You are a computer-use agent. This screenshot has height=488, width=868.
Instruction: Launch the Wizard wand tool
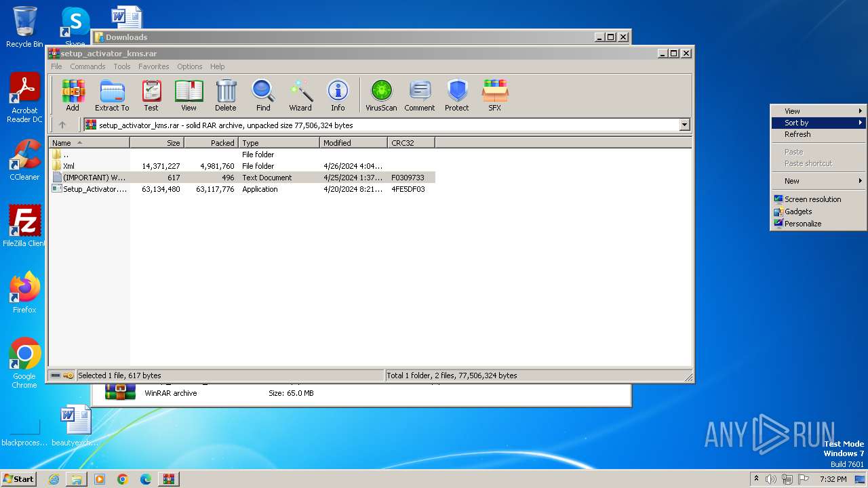click(x=300, y=95)
